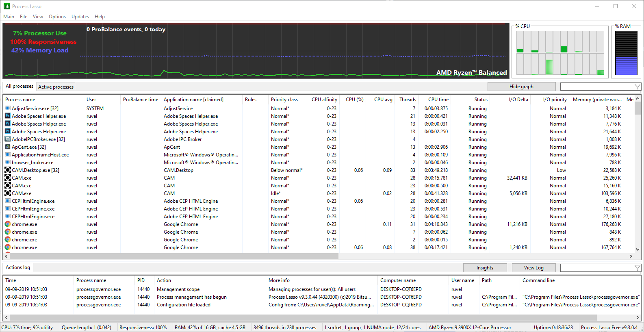Image resolution: width=644 pixels, height=332 pixels.
Task: Click the first chrome.exe Chrome icon
Action: (x=8, y=224)
